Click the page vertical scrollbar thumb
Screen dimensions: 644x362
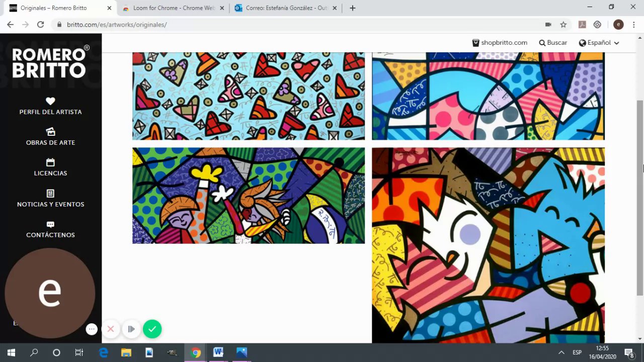tap(640, 198)
